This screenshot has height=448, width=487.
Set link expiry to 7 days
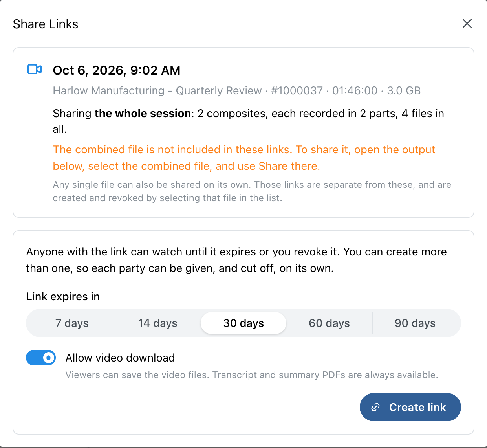72,323
